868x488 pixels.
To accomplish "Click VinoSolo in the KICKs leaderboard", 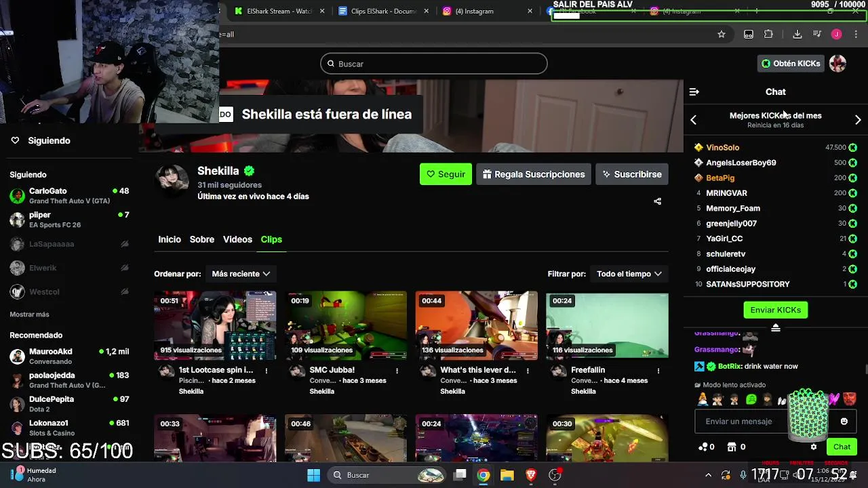I will click(722, 148).
